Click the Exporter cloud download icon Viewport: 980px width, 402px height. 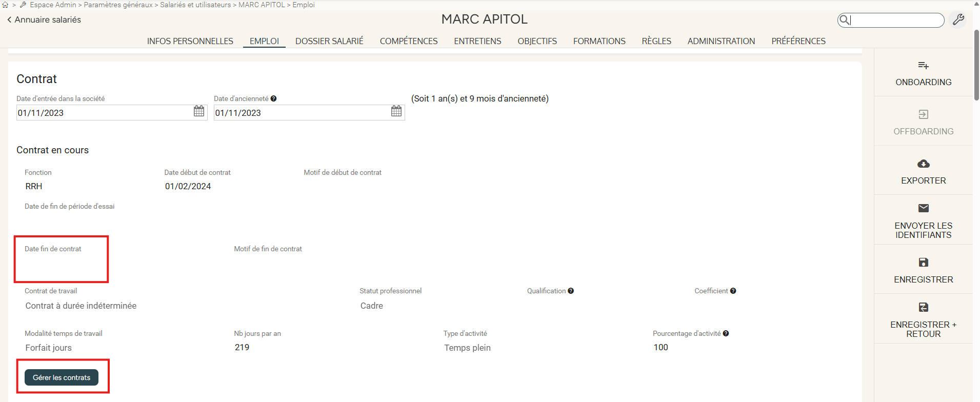point(923,164)
